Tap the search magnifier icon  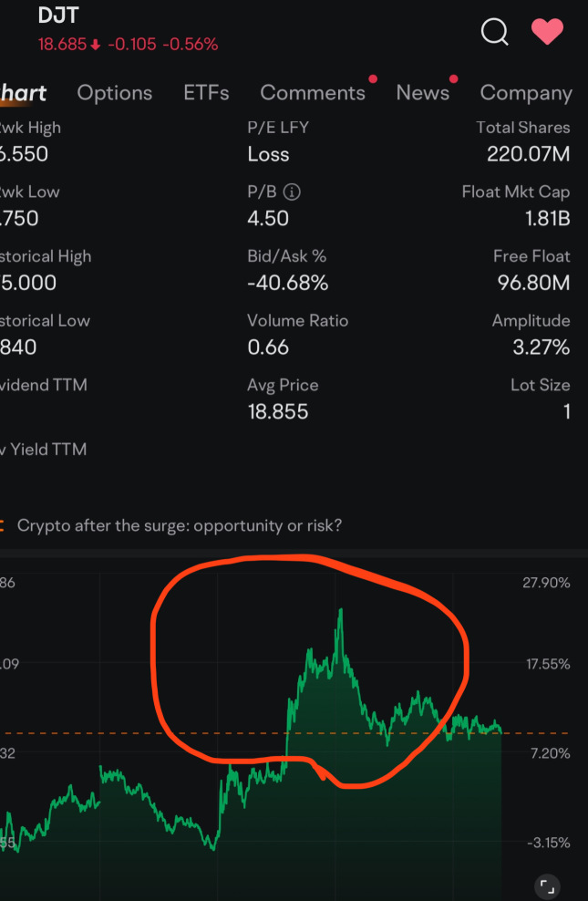pyautogui.click(x=494, y=33)
